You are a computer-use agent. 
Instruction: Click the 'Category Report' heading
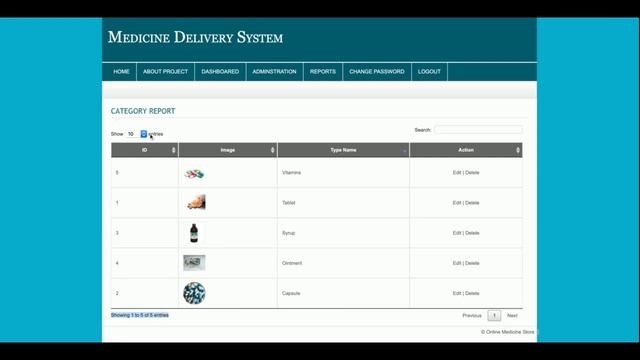(143, 111)
